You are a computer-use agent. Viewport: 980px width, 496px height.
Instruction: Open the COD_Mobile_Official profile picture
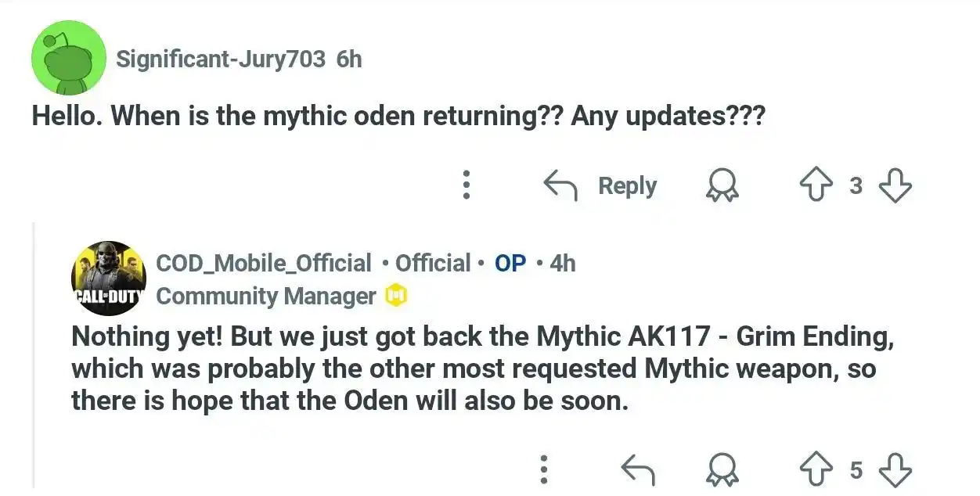pyautogui.click(x=109, y=279)
